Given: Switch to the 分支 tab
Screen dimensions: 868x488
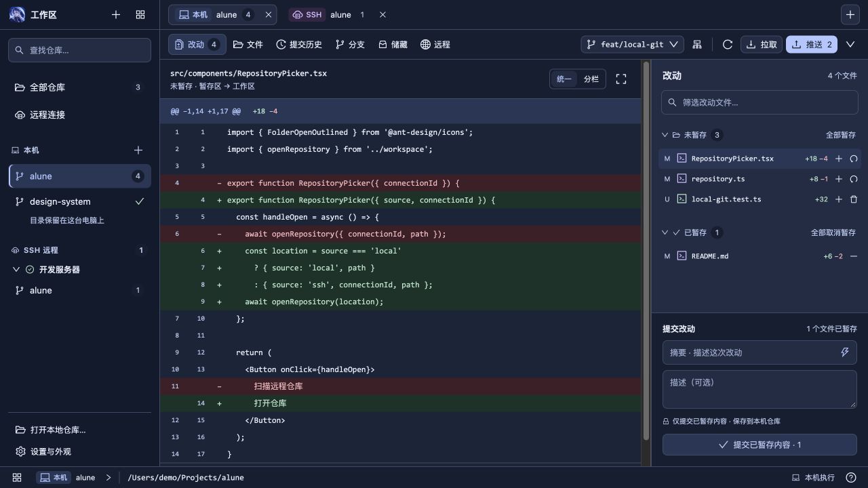Looking at the screenshot, I should [350, 44].
